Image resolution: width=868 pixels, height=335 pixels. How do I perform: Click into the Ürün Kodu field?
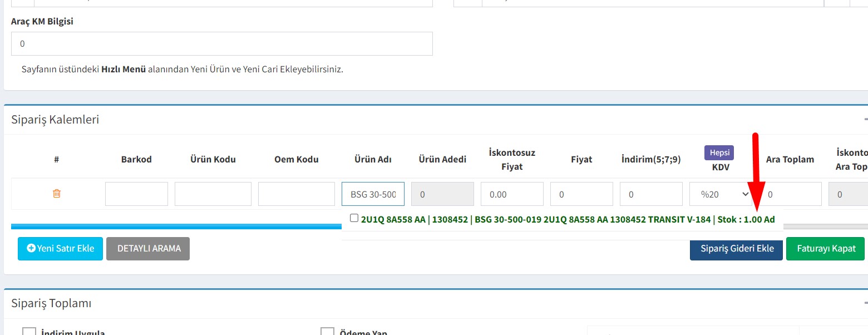213,194
